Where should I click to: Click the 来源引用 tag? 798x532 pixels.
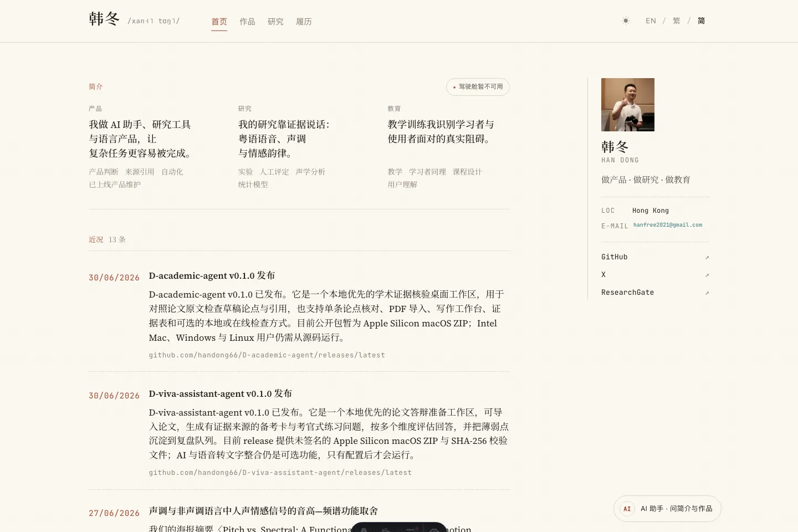click(140, 172)
